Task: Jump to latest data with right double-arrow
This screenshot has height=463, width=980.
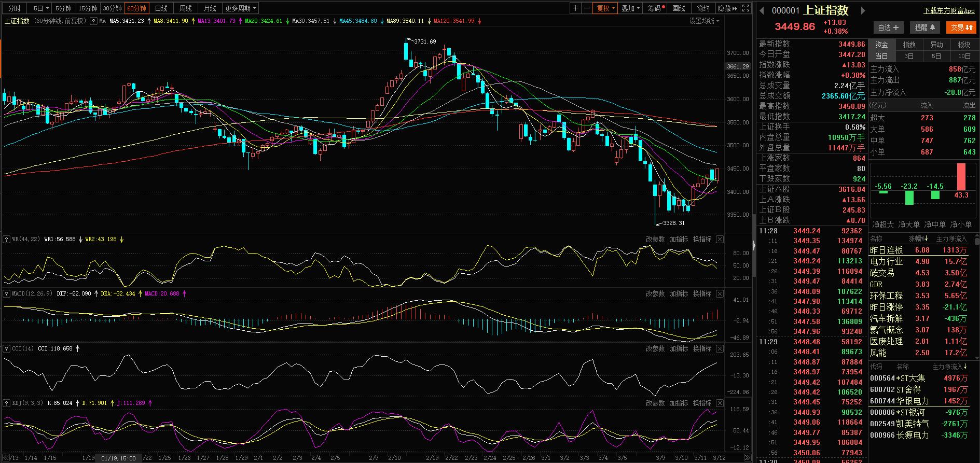Action: point(747,458)
